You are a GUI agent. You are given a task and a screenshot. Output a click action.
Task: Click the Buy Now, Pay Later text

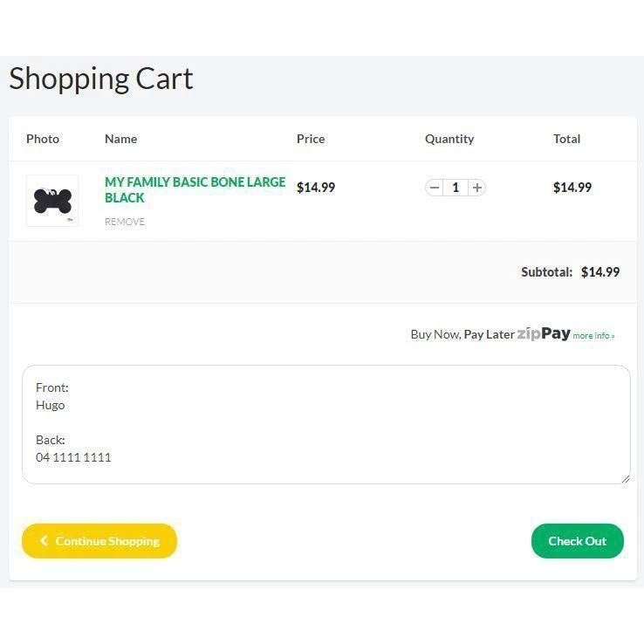tap(462, 334)
